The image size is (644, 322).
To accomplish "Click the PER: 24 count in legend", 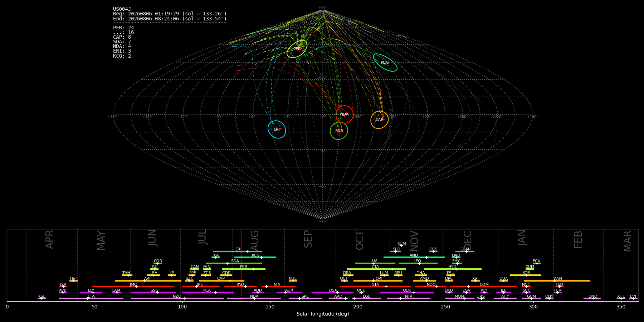I will pyautogui.click(x=123, y=28).
